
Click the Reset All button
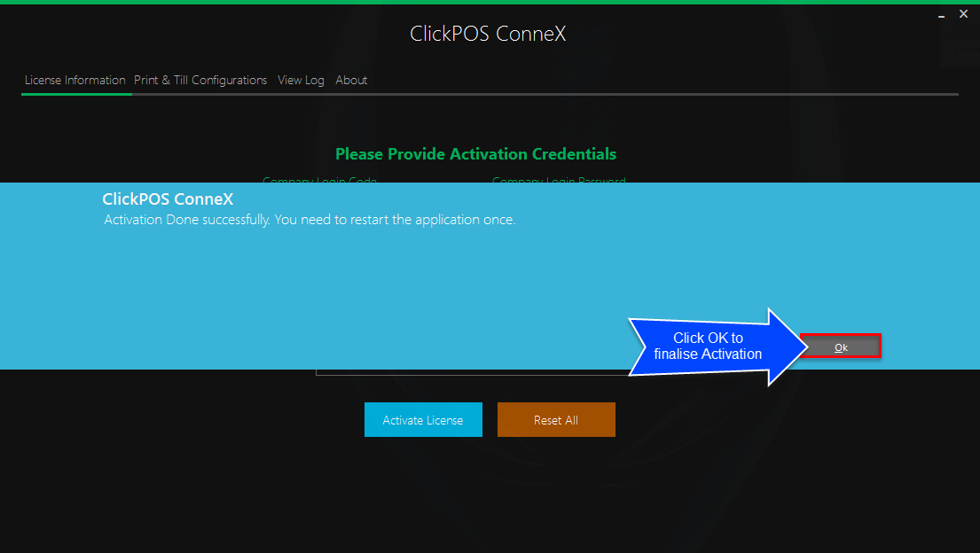point(556,420)
